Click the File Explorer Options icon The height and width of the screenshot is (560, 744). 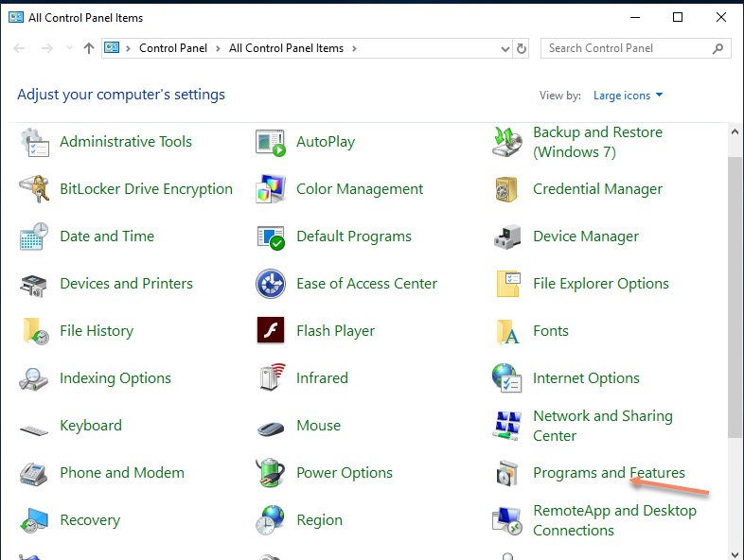507,284
